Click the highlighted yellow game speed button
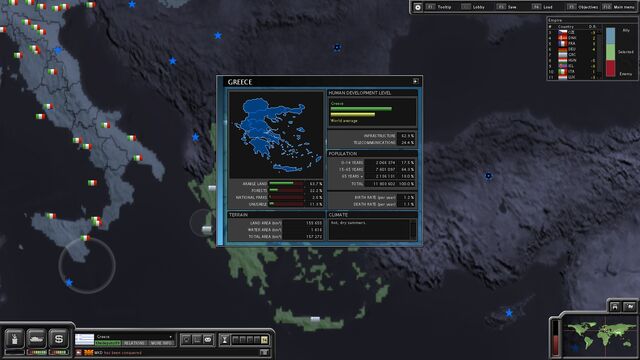The image size is (640, 360). click(264, 340)
